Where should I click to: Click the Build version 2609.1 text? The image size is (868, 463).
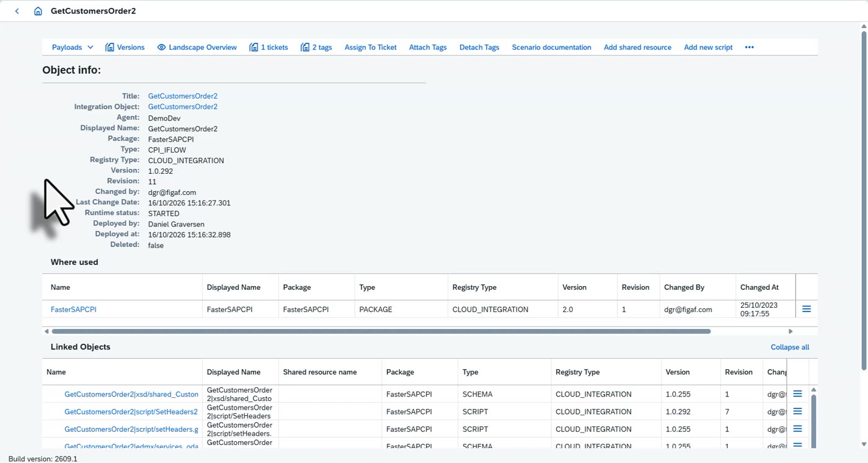(43, 459)
